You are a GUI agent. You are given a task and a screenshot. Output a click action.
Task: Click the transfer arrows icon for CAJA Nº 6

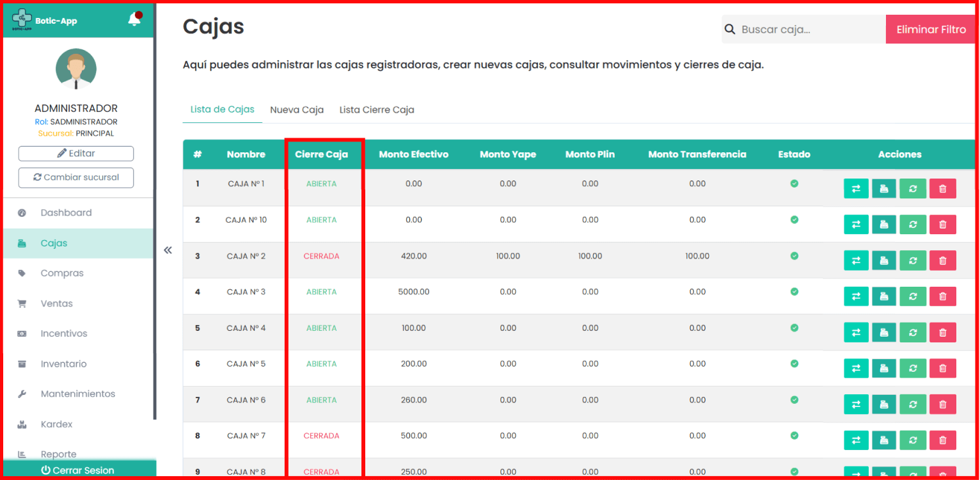856,404
